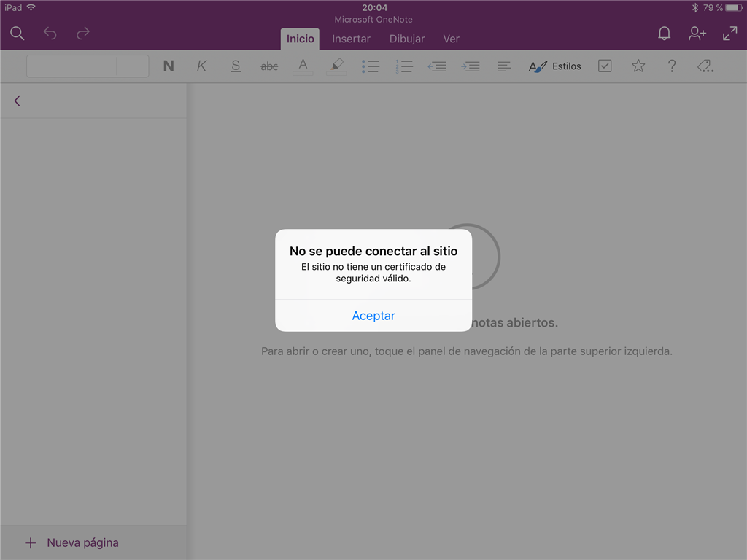
Task: Open the notifications bell
Action: pos(664,34)
